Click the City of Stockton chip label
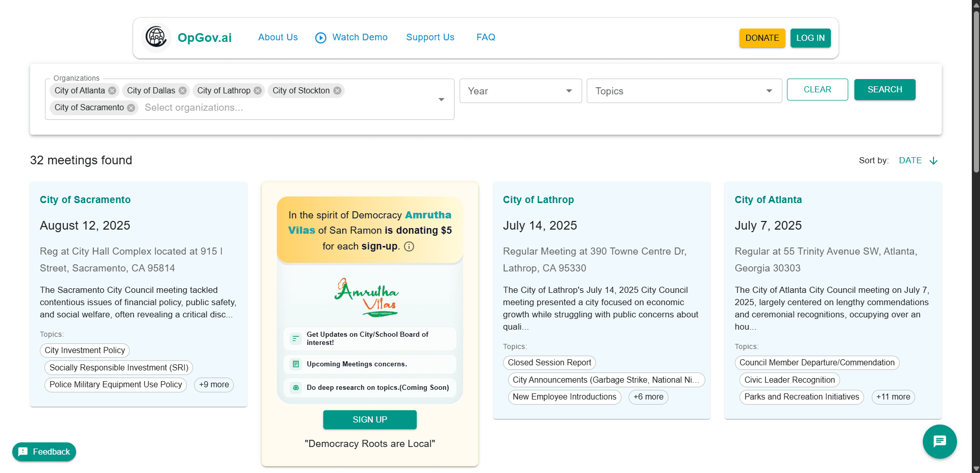The image size is (980, 473). (301, 91)
